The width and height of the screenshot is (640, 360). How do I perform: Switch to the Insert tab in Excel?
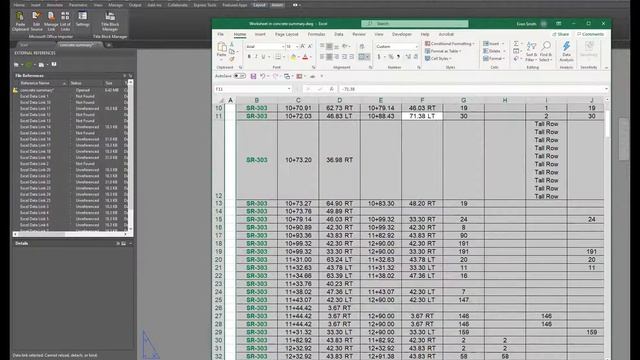point(260,34)
